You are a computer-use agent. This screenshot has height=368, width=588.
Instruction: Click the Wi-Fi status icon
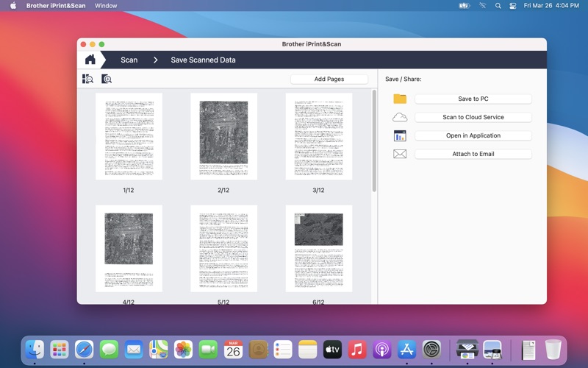[483, 6]
